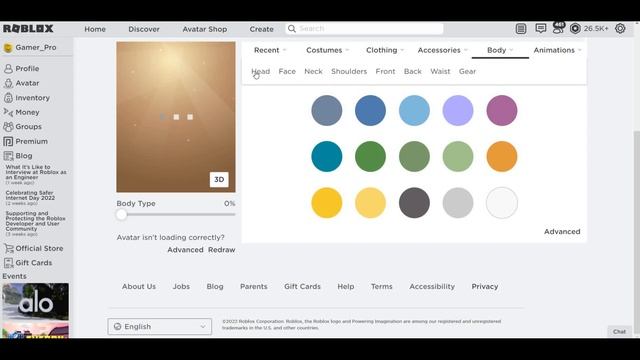Open the messages chat icon
Viewport: 640px width, 360px height.
[541, 29]
